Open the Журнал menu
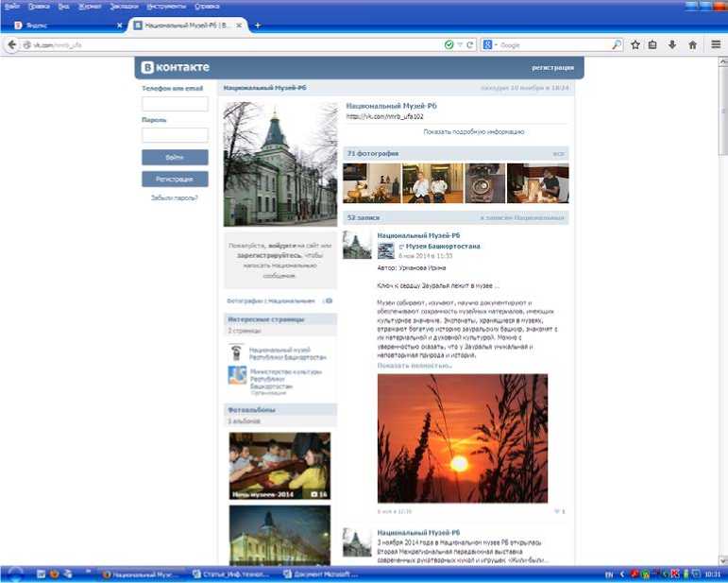This screenshot has height=583, width=728. [x=90, y=6]
